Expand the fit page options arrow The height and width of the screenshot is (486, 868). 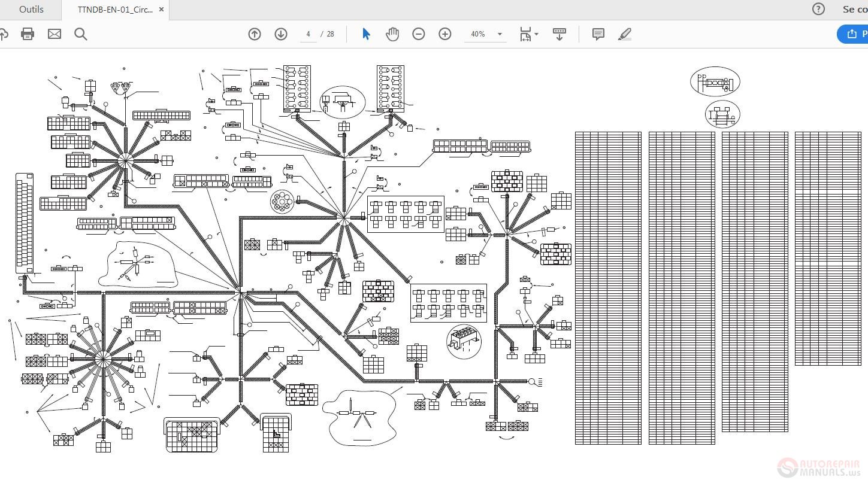tap(536, 34)
